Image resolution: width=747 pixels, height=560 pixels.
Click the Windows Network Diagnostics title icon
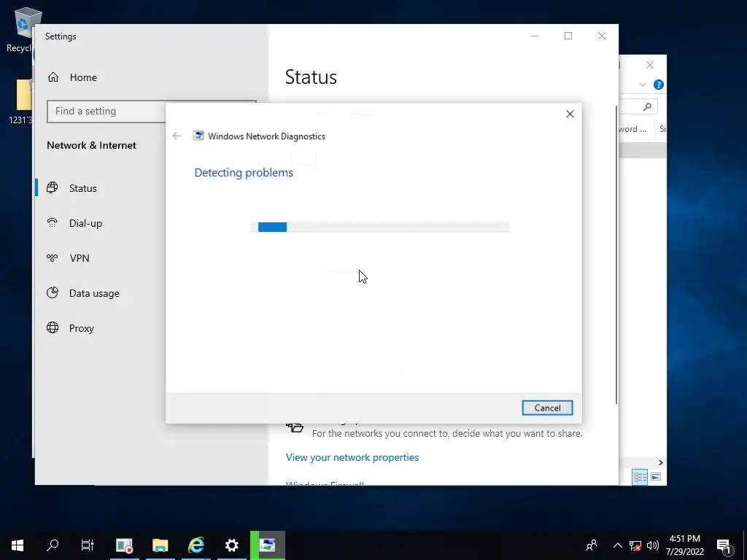point(198,136)
